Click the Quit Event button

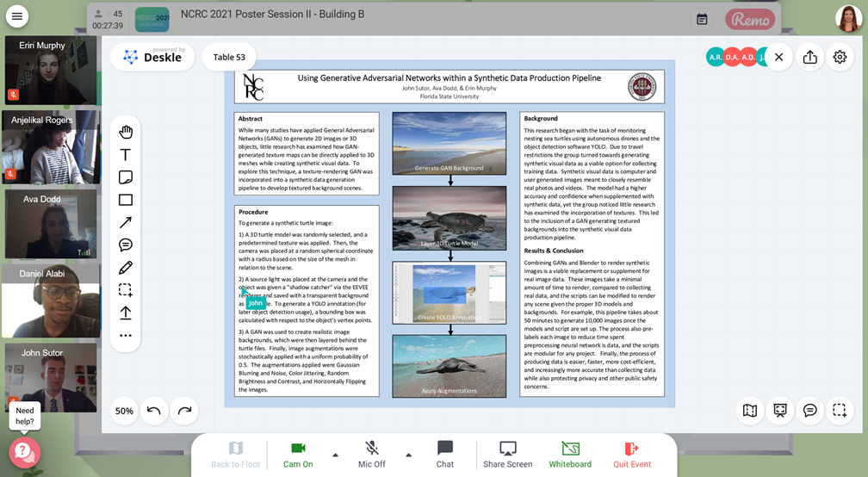[631, 454]
